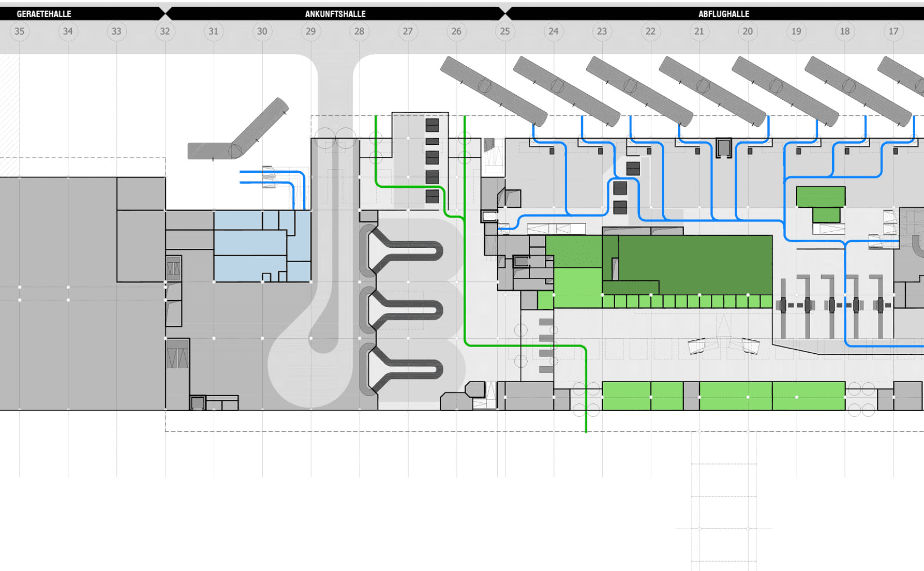The height and width of the screenshot is (571, 924).
Task: Select the bent jet bridge below axis 30
Action: pyautogui.click(x=243, y=137)
